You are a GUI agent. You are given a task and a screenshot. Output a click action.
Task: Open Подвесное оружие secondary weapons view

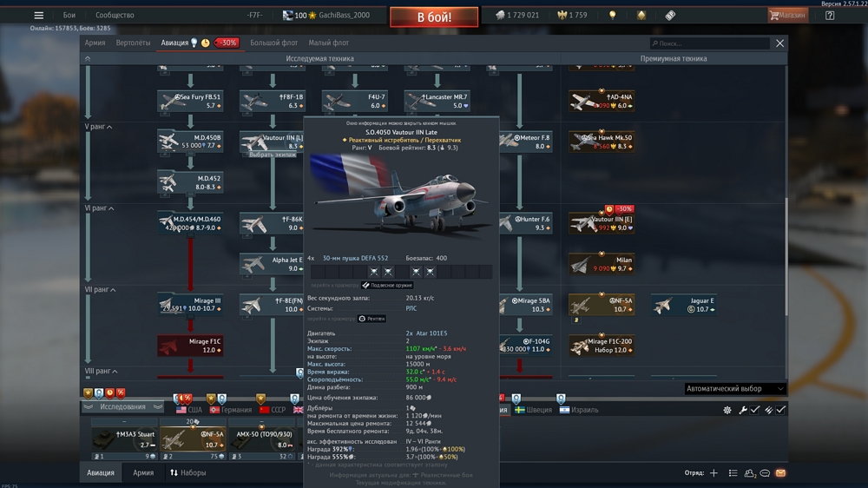click(x=387, y=286)
